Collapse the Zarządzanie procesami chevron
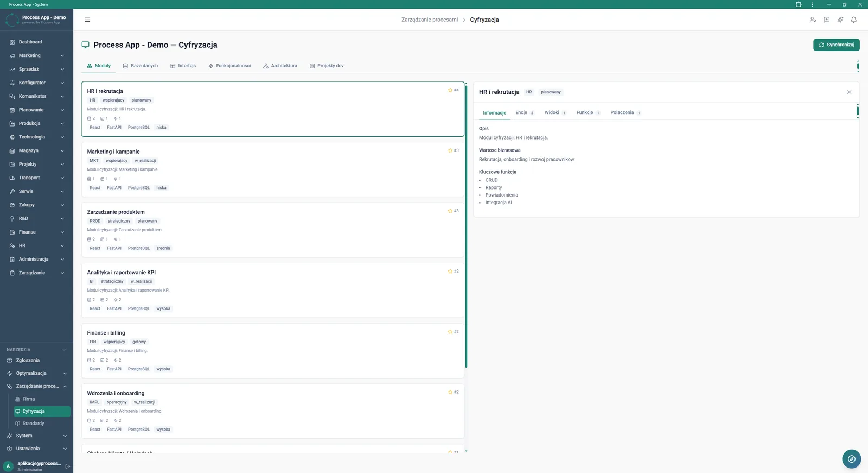Screen dimensions: 868x473 click(x=65, y=386)
